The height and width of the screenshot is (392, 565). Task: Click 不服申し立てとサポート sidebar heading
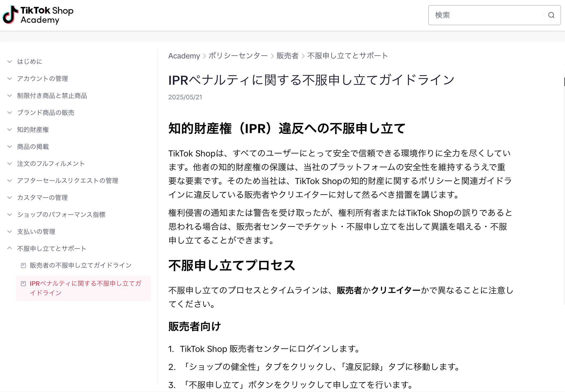coord(52,249)
